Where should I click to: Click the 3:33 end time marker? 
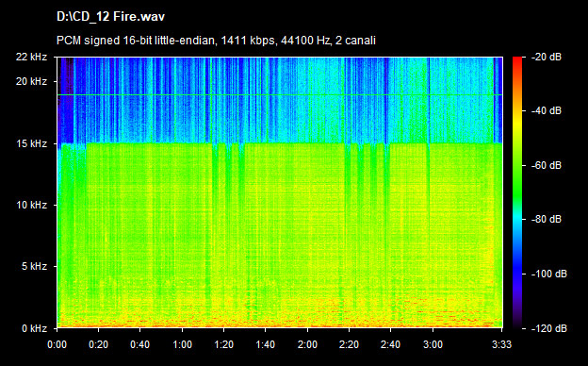501,344
